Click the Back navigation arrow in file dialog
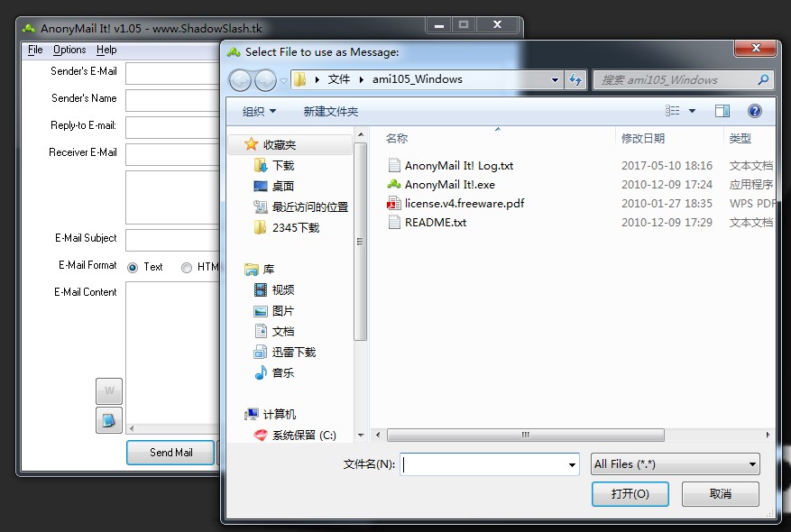Image resolution: width=791 pixels, height=532 pixels. [x=240, y=80]
